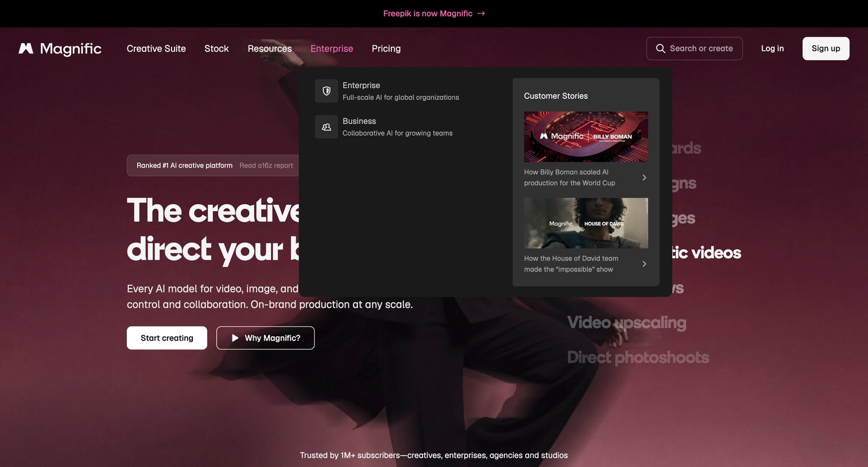
Task: Open the Resources menu
Action: tap(270, 49)
